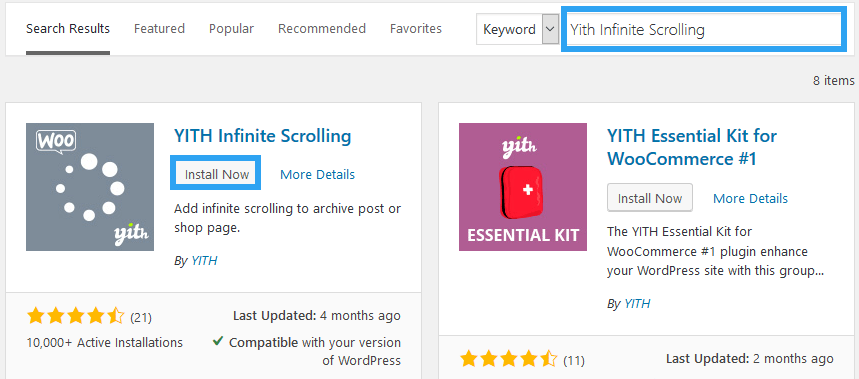View More Details for YITH Essential Kit

(x=750, y=198)
